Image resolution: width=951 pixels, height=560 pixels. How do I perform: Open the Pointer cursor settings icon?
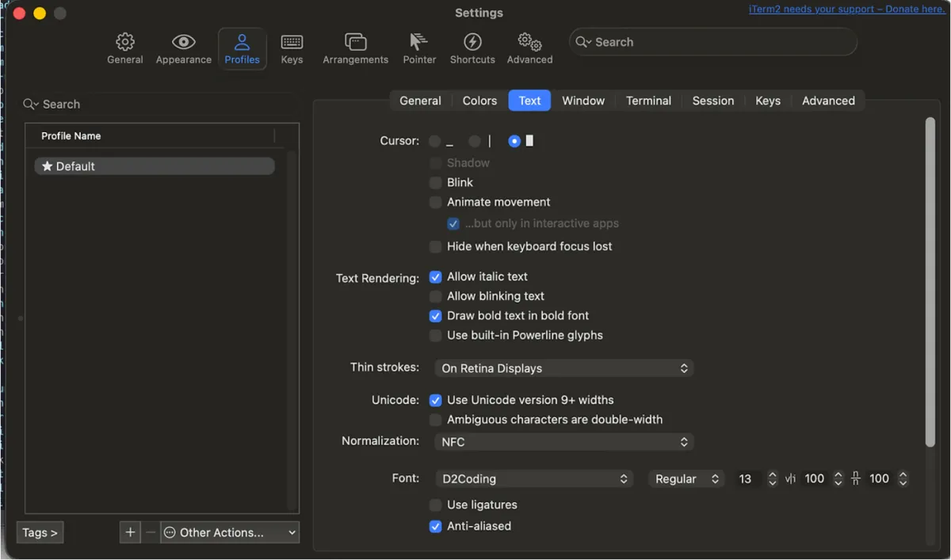click(419, 48)
